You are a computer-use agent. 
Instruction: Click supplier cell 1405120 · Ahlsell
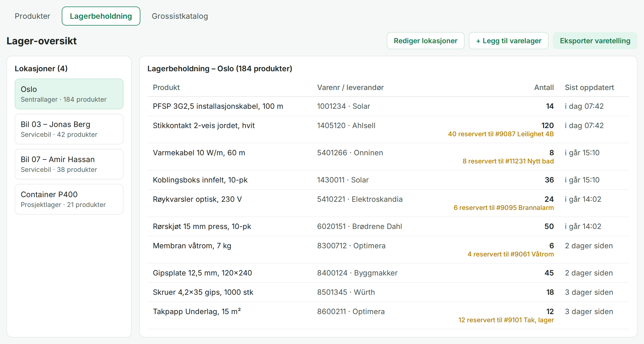click(x=346, y=125)
